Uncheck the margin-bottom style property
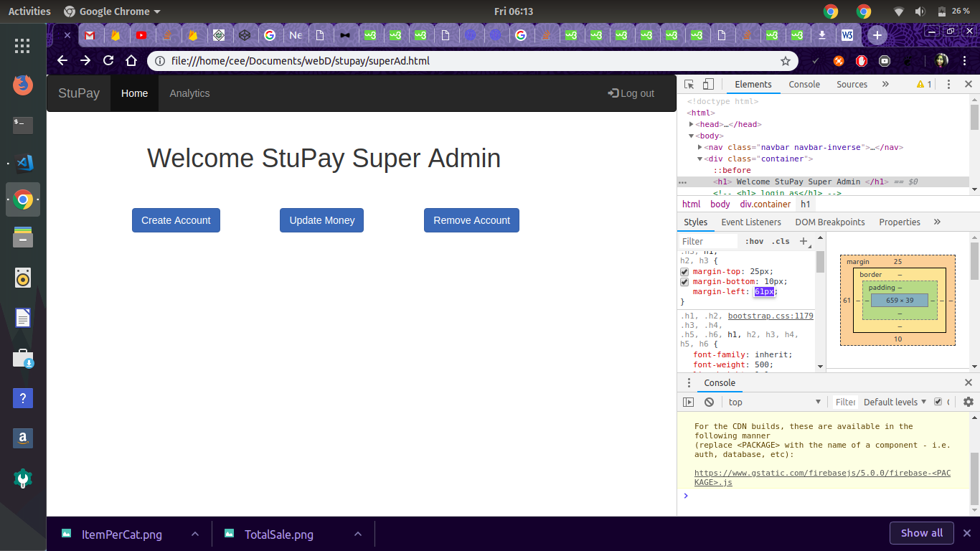Image resolution: width=980 pixels, height=551 pixels. point(684,282)
